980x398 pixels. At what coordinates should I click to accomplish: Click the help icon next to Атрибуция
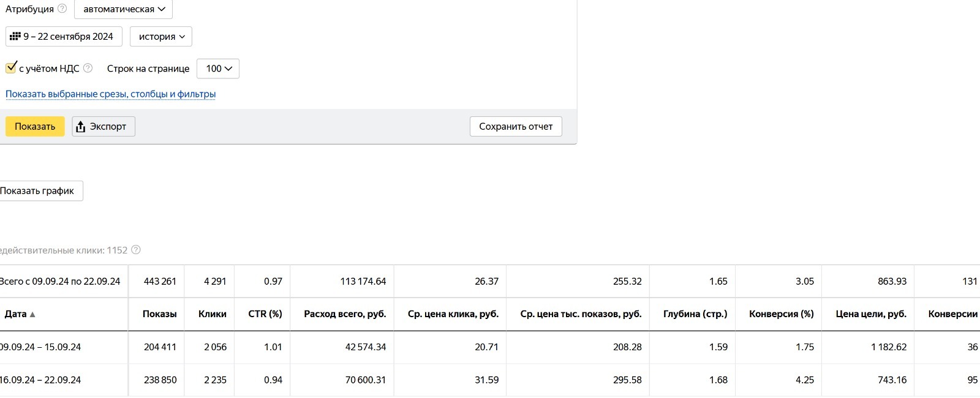coord(62,9)
